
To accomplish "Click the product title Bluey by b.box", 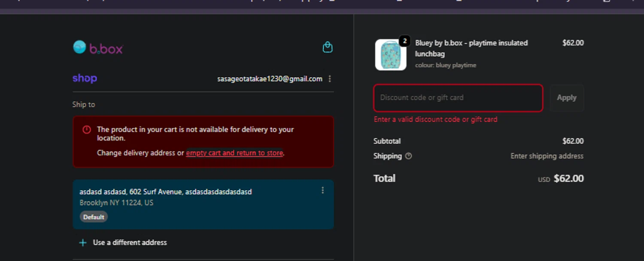I will (x=471, y=48).
